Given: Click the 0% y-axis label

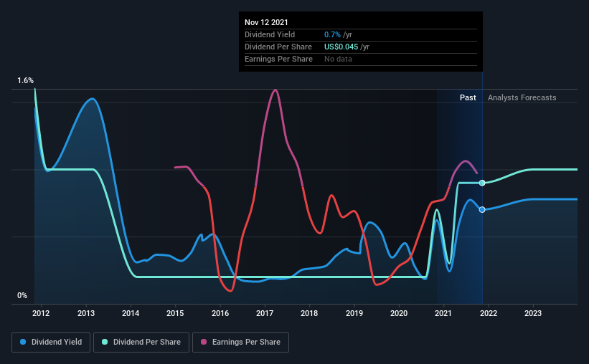Looking at the screenshot, I should 22,296.
